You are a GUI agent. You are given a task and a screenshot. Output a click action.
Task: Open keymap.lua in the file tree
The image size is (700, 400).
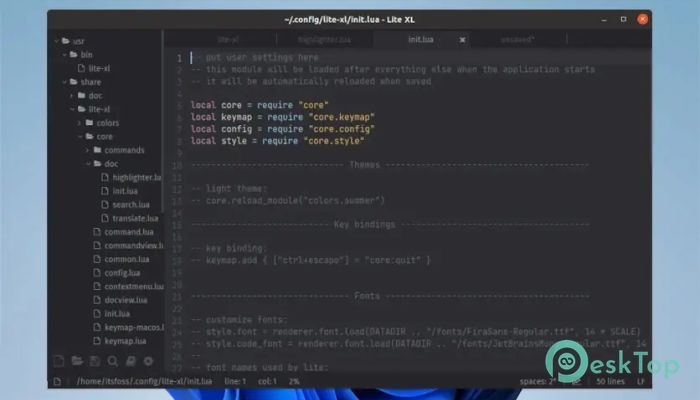[125, 341]
